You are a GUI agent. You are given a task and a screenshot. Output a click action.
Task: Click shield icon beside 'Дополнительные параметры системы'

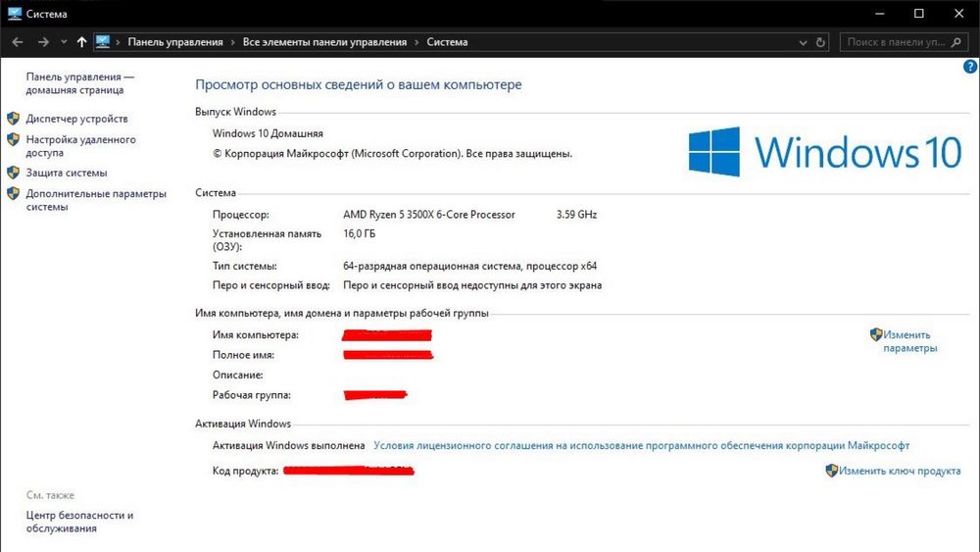pyautogui.click(x=13, y=194)
